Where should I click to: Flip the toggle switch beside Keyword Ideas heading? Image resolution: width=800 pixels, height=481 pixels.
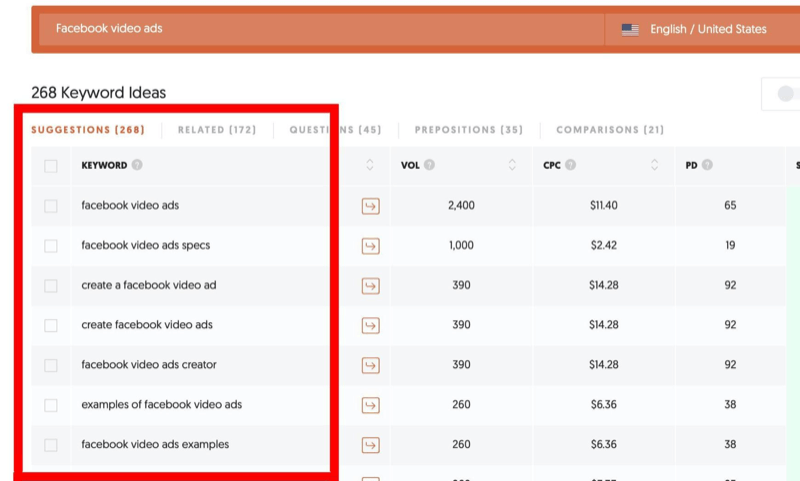[x=788, y=94]
